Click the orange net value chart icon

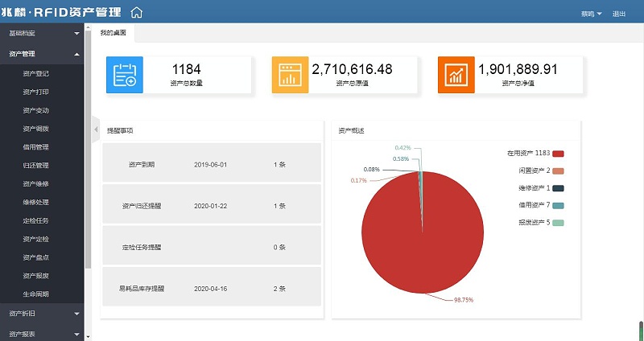tap(456, 75)
